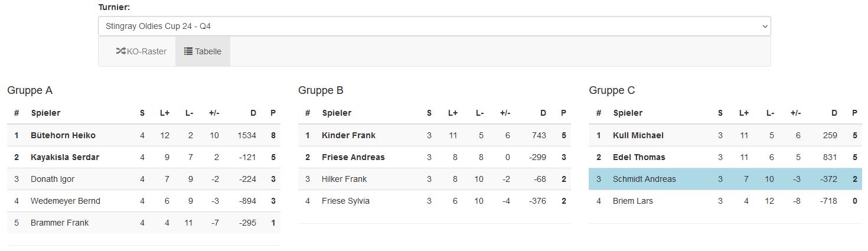Click the list icon beside Tabelle
This screenshot has width=868, height=251.
pos(188,51)
